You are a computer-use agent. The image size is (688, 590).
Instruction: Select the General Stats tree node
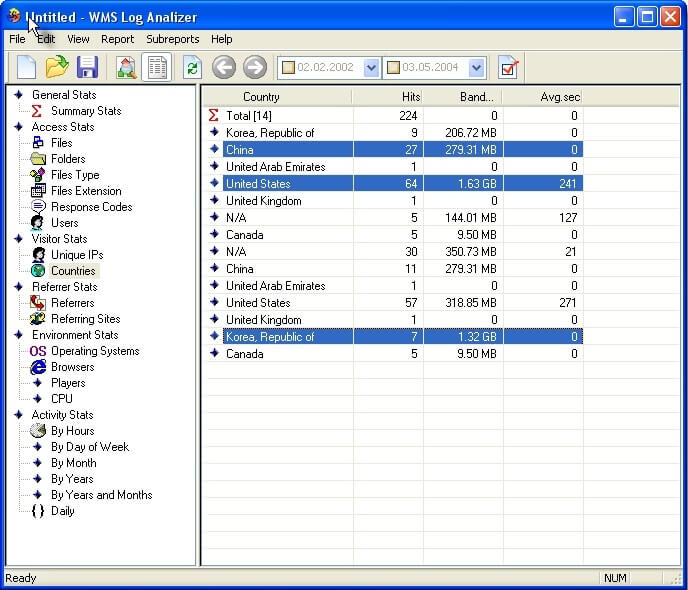(64, 95)
